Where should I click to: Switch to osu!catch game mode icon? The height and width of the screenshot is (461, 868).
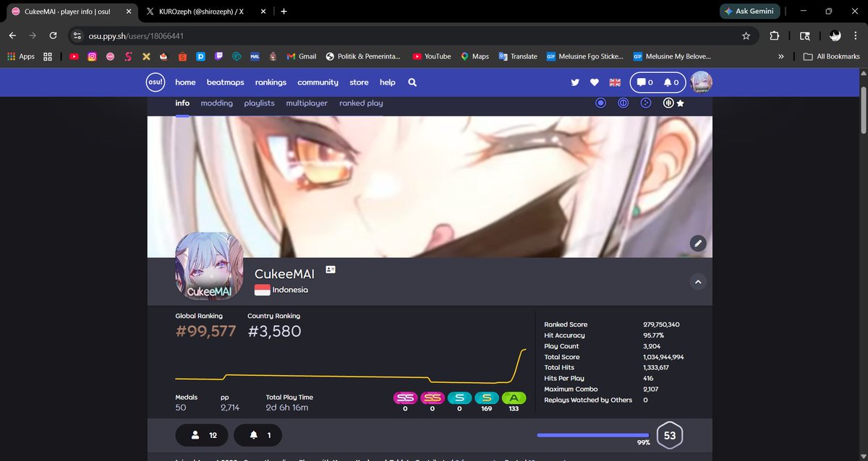pyautogui.click(x=647, y=103)
